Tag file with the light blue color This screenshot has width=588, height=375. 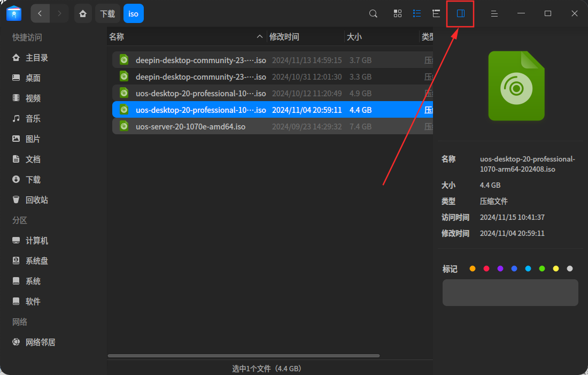point(528,269)
